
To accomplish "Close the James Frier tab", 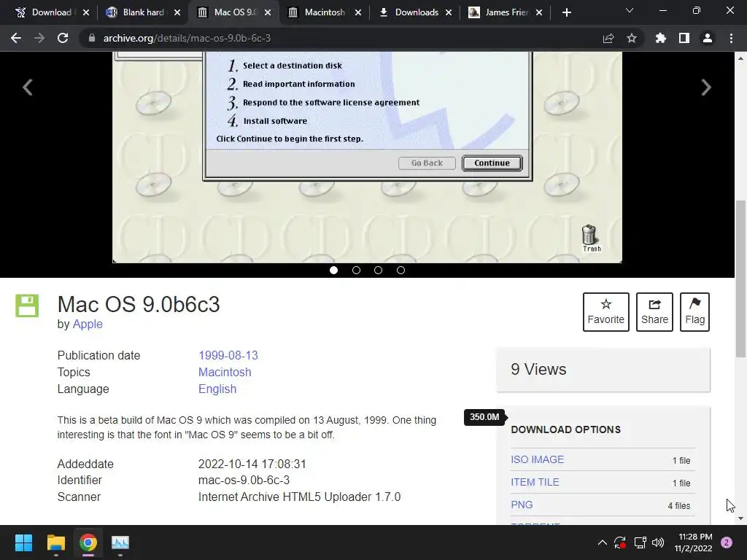I will (539, 12).
